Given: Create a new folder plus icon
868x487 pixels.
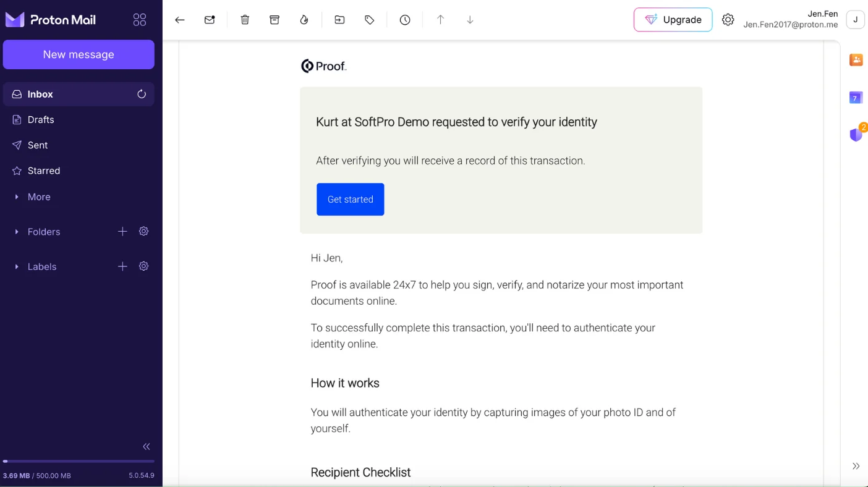Looking at the screenshot, I should click(122, 231).
